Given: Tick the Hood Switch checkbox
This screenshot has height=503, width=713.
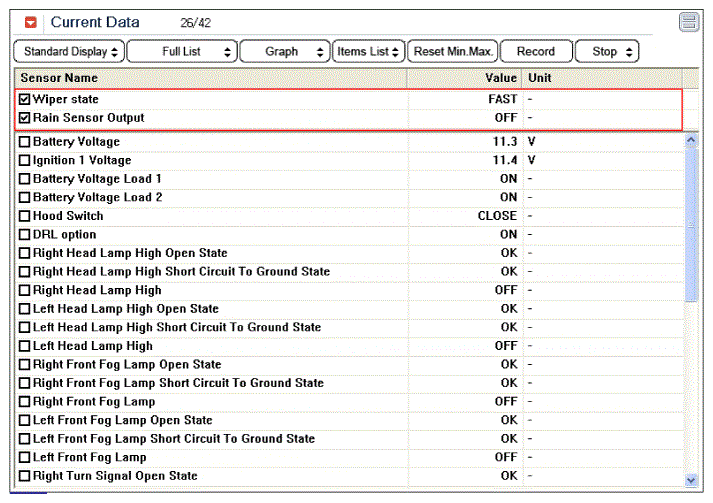Looking at the screenshot, I should point(25,216).
